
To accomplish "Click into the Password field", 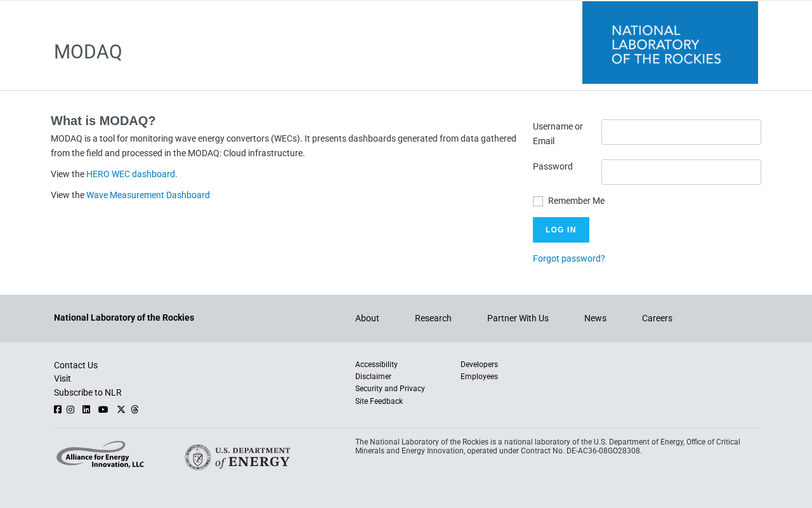I will pyautogui.click(x=681, y=172).
